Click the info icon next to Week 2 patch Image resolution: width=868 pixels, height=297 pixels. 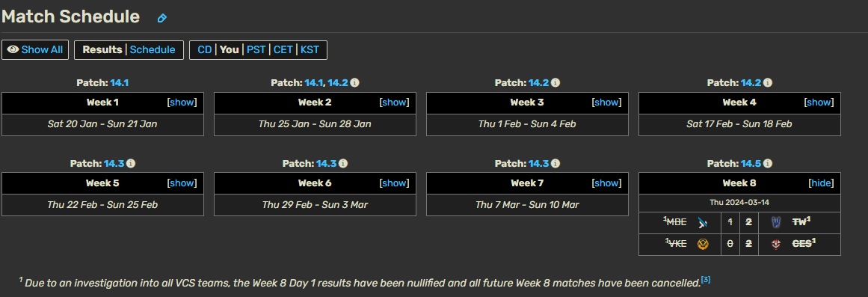pyautogui.click(x=355, y=82)
